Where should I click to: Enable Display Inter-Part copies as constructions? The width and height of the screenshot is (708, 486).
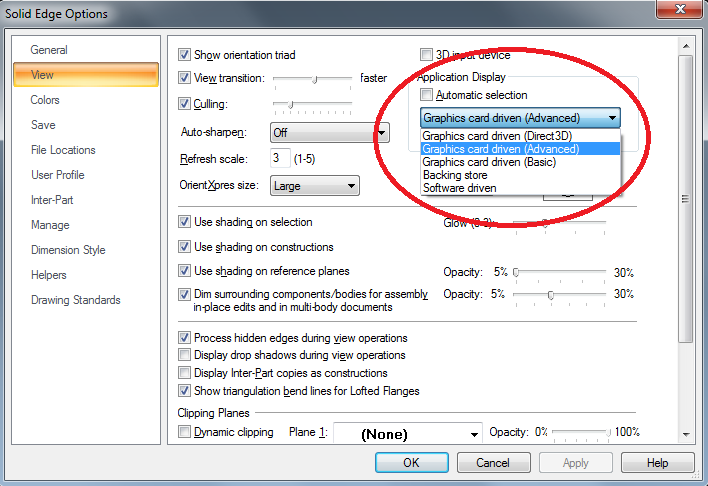click(x=184, y=373)
